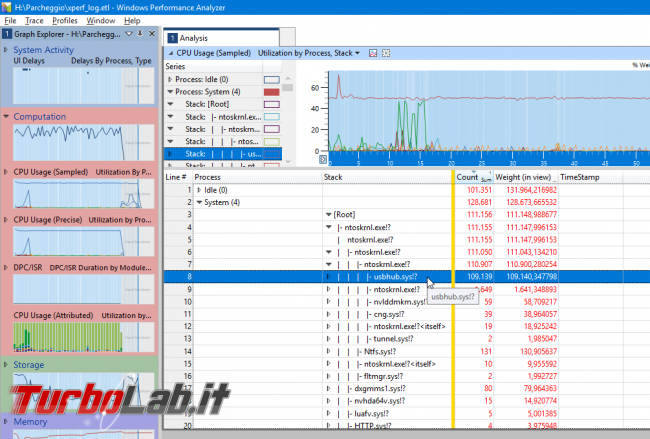Select the highlighted Stack us... series row

tap(223, 154)
